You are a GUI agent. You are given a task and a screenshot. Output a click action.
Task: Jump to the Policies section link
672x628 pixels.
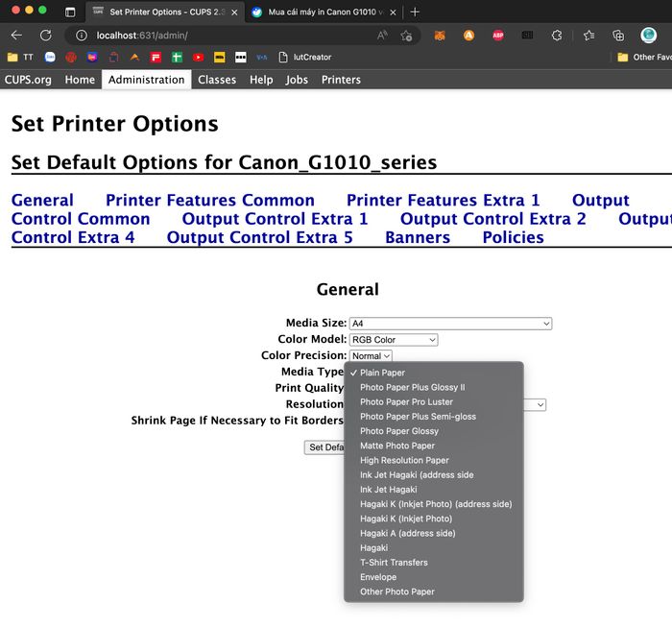tap(513, 237)
